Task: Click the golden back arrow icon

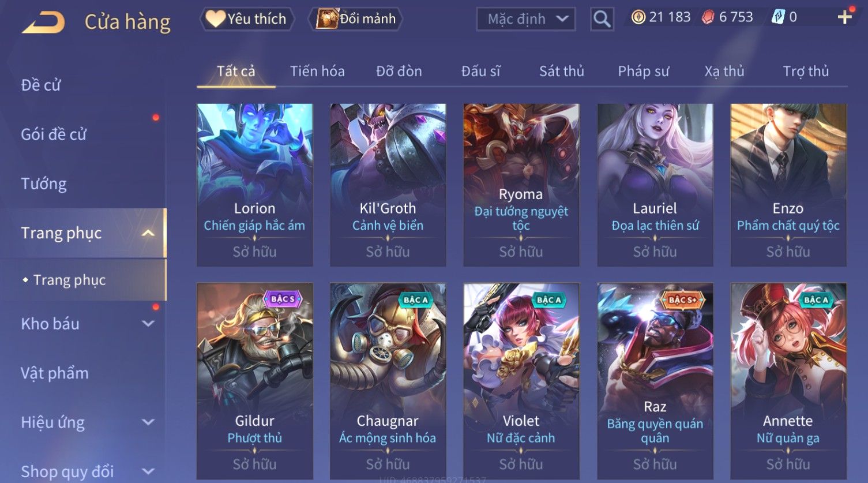Action: [44, 23]
